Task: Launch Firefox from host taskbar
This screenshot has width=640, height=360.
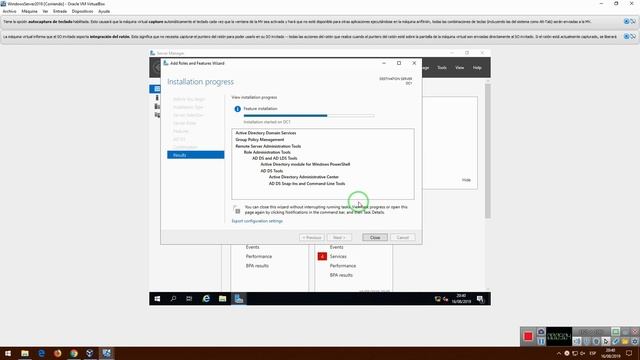Action: [58, 353]
